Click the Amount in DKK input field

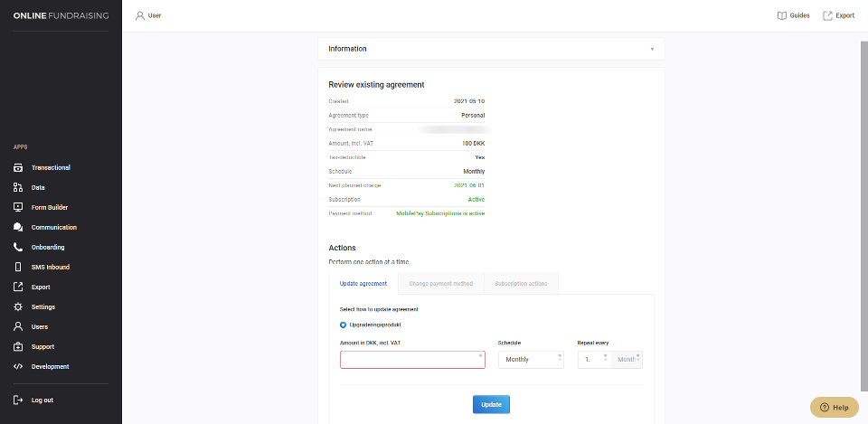point(412,360)
